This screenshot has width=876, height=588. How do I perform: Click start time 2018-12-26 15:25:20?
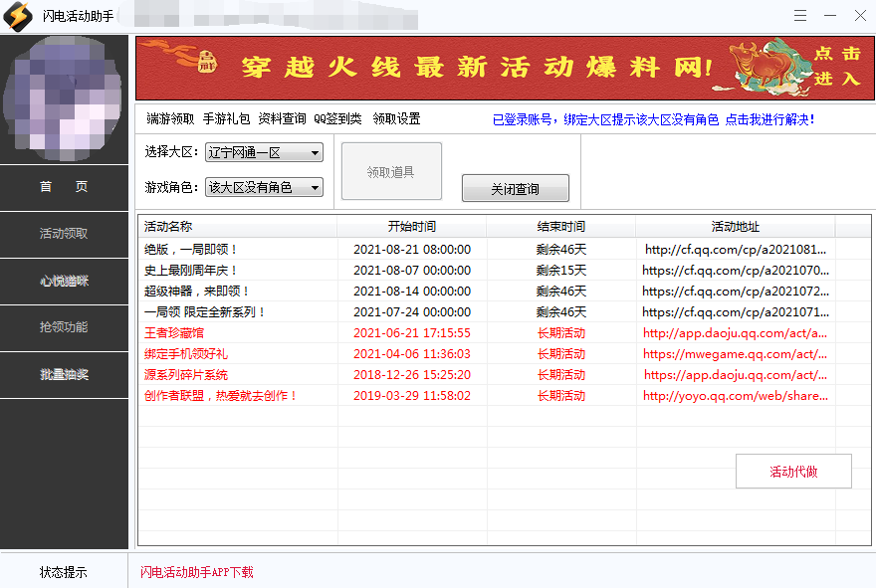(x=412, y=375)
